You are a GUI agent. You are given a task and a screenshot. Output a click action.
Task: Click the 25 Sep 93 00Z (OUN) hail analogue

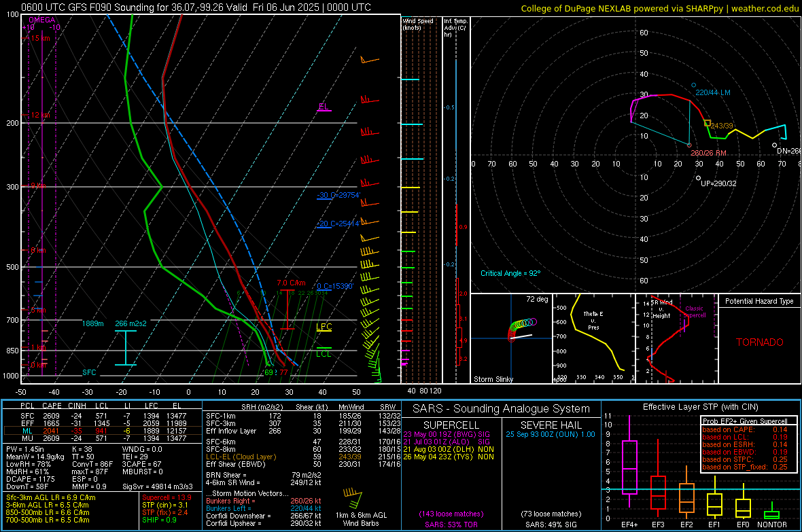(551, 434)
